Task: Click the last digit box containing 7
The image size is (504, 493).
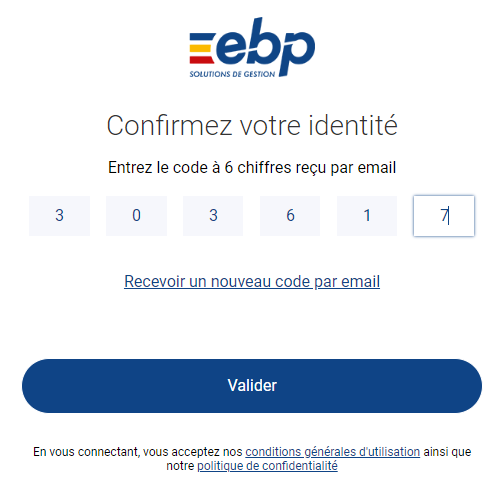Action: [444, 216]
